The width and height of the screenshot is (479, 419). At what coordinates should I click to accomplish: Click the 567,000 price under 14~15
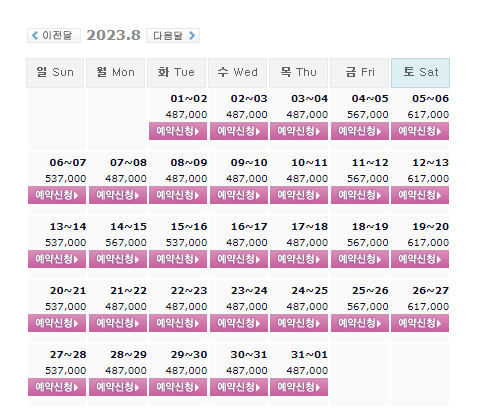tap(126, 243)
